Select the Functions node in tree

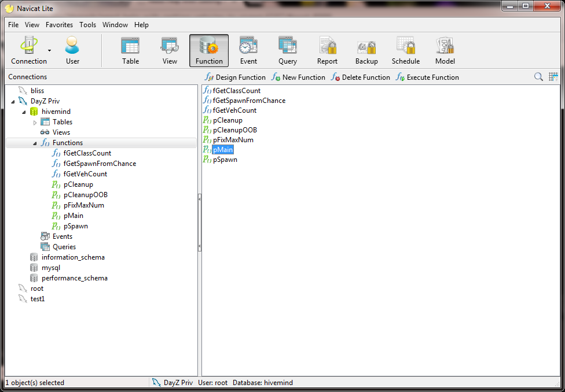(x=68, y=143)
